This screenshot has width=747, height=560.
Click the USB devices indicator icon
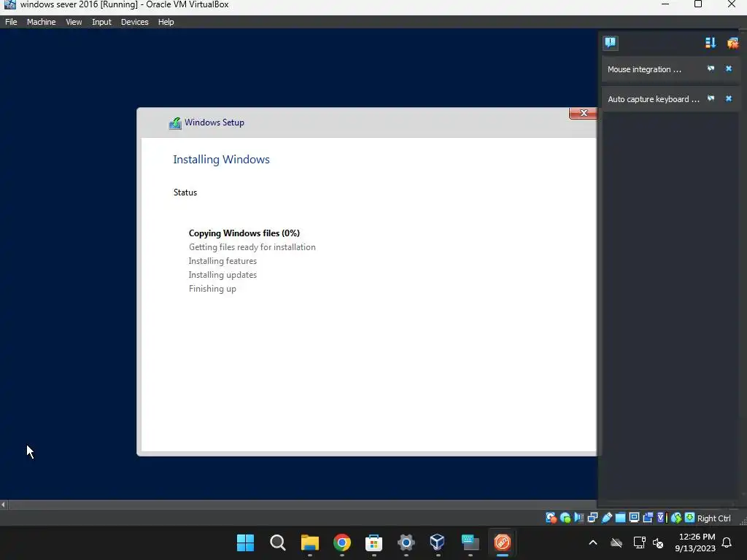[606, 518]
